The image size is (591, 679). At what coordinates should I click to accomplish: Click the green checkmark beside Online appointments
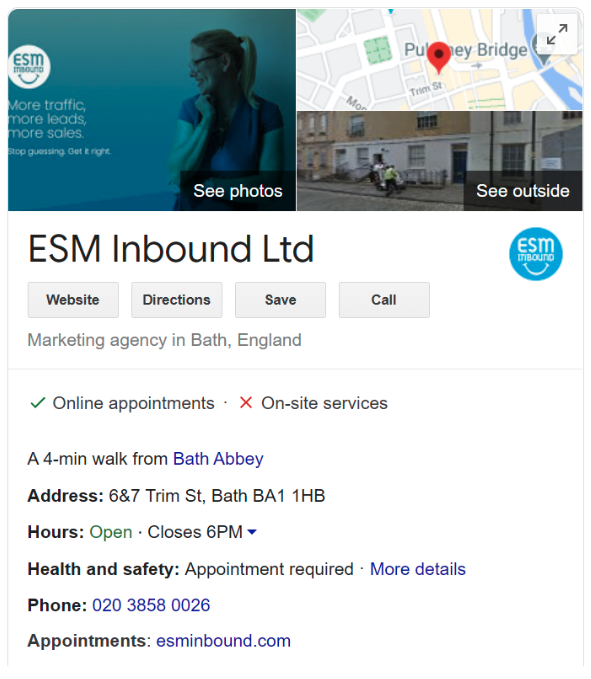click(x=38, y=403)
